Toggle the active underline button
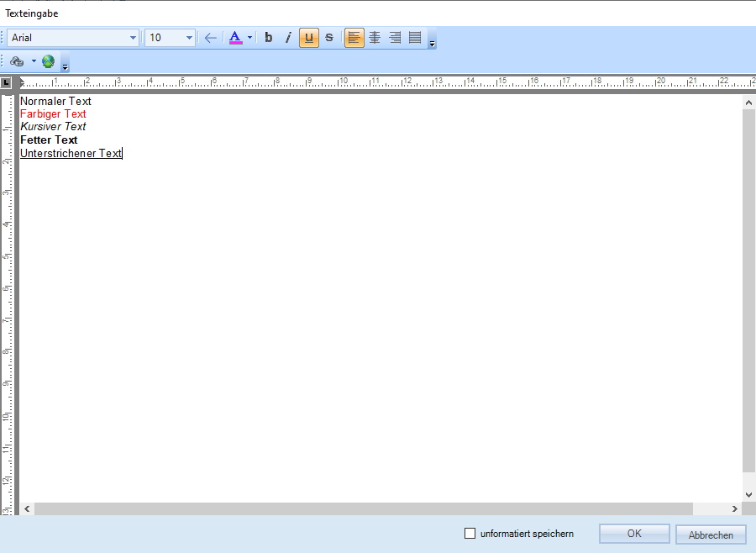Screen dimensions: 756x553 (x=309, y=38)
